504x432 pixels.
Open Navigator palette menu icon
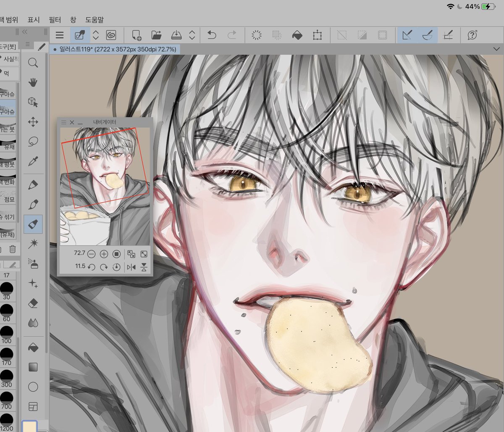63,122
